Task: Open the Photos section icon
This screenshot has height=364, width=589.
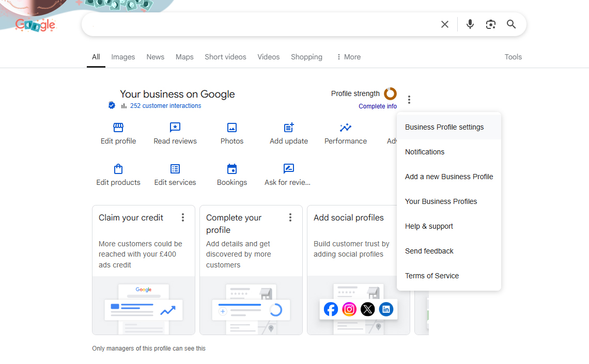Action: point(231,127)
